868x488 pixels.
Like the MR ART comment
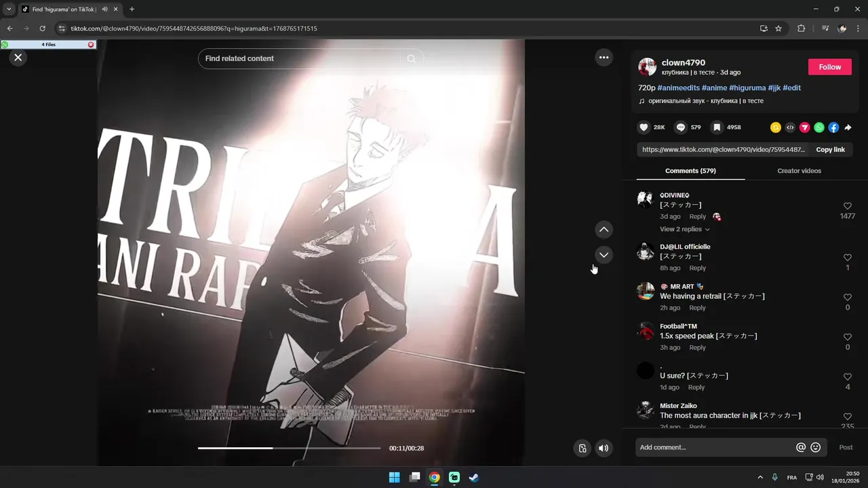click(x=848, y=298)
